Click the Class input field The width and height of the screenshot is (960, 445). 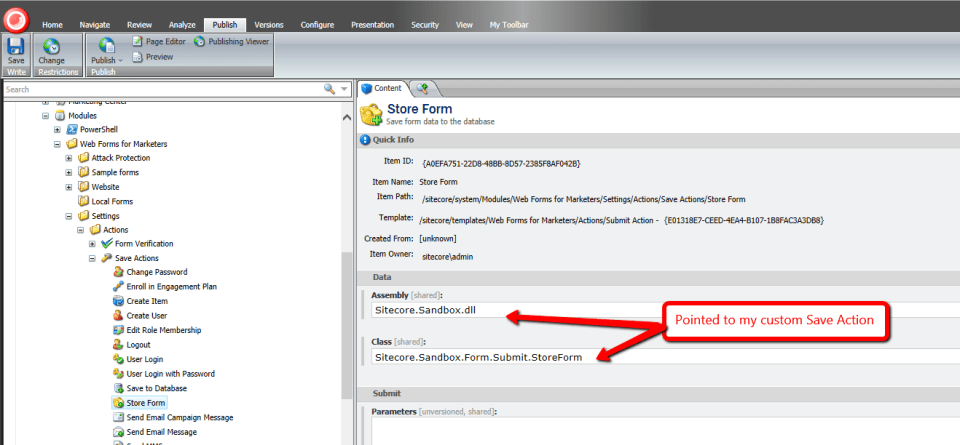(660, 357)
